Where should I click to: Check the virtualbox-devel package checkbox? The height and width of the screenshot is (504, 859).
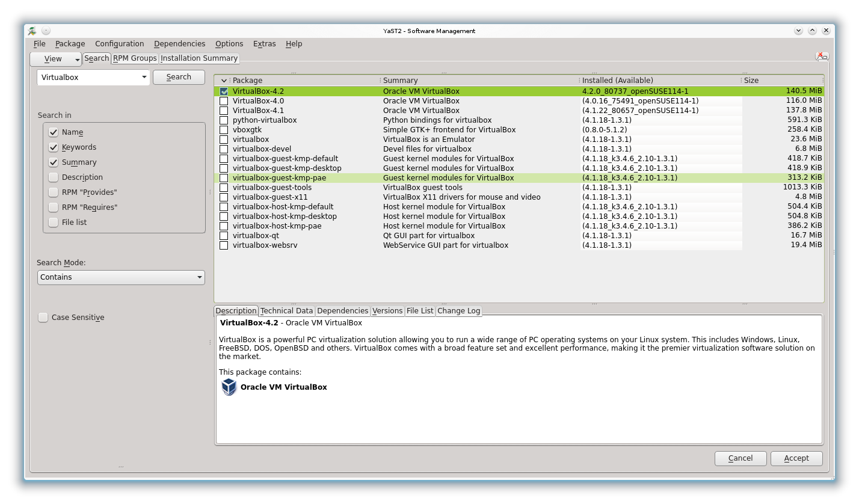point(224,149)
